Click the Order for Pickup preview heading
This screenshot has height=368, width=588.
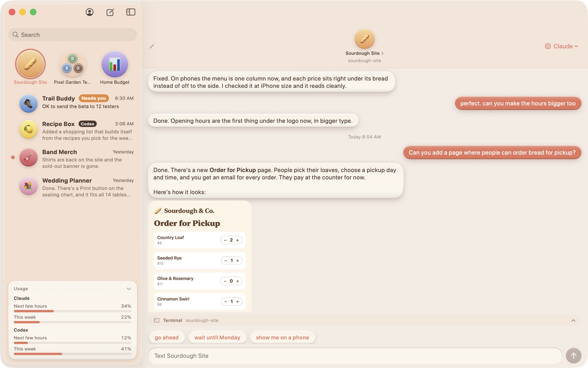(187, 223)
